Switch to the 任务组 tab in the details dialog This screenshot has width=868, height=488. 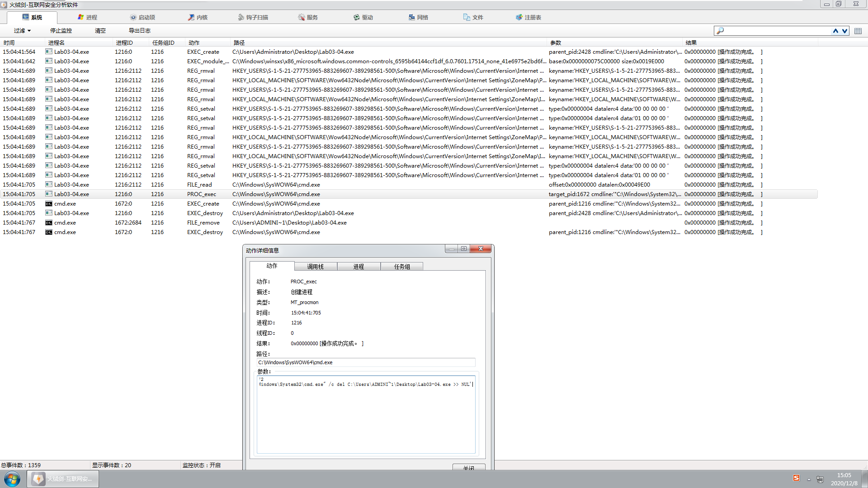[x=402, y=267]
